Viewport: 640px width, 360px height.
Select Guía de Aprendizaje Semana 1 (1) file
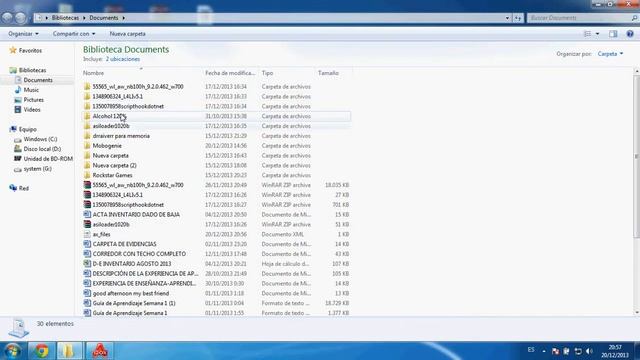coord(134,303)
